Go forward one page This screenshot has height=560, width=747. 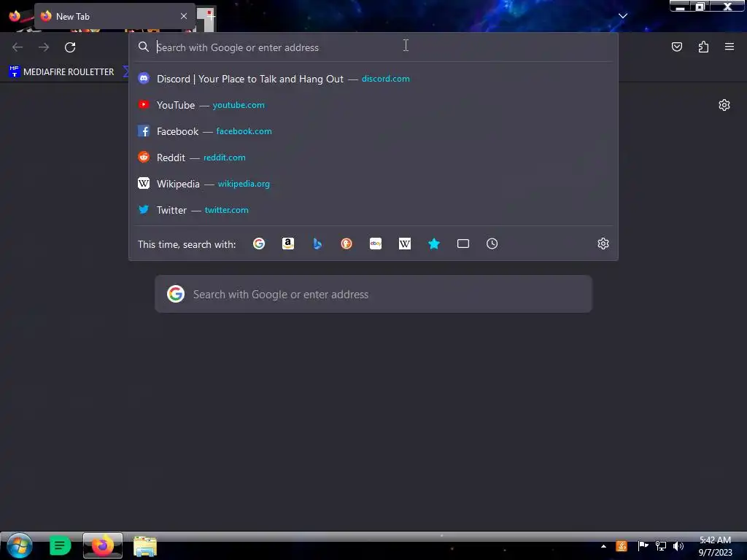pyautogui.click(x=44, y=47)
